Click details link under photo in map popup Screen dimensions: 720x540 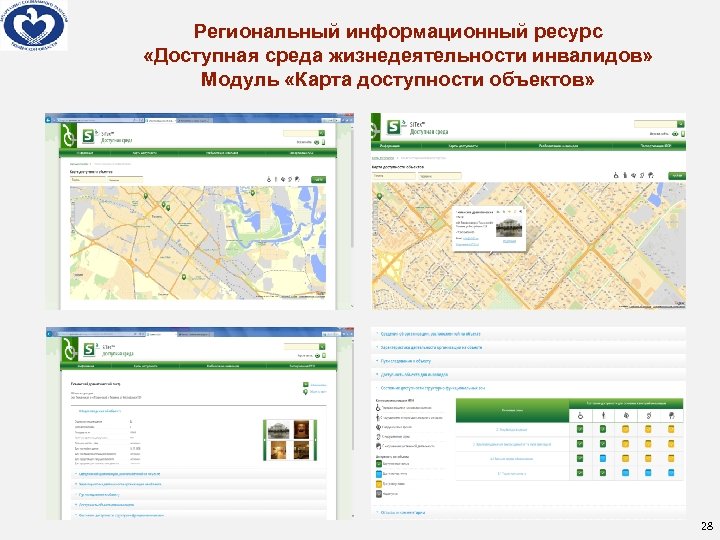coord(509,241)
